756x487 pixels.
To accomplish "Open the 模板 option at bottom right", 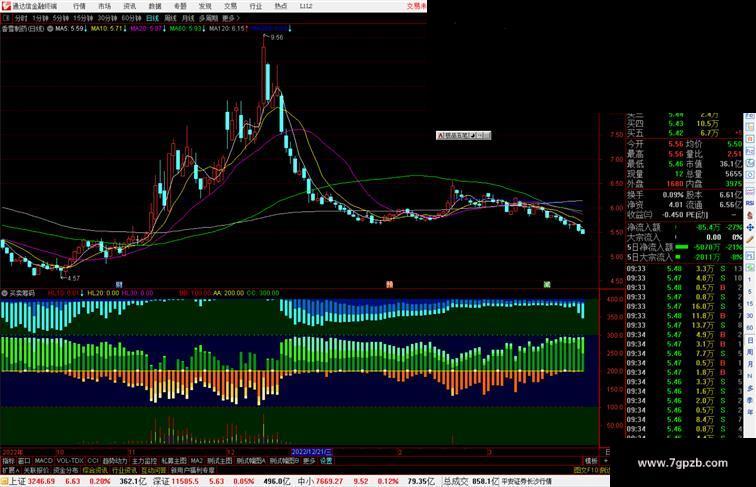I will click(x=591, y=461).
